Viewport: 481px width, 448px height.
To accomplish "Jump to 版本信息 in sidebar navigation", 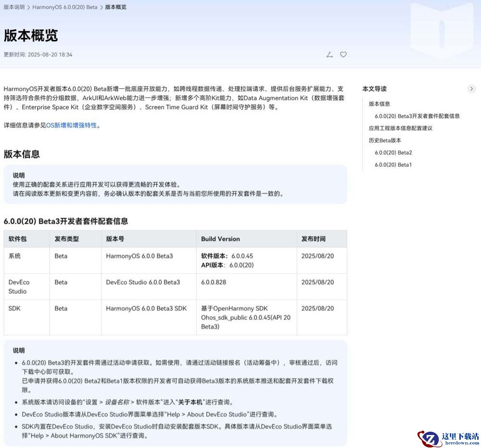I will 379,104.
